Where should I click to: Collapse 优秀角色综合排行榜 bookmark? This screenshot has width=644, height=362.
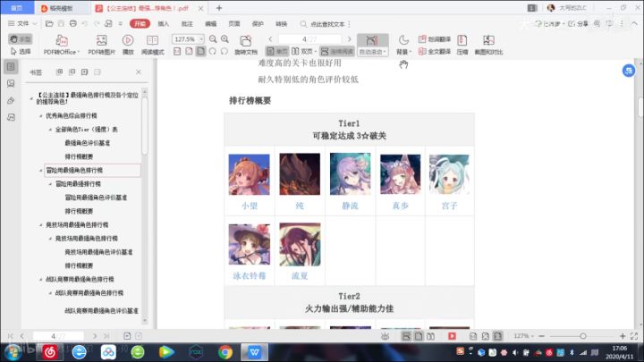tap(40, 116)
